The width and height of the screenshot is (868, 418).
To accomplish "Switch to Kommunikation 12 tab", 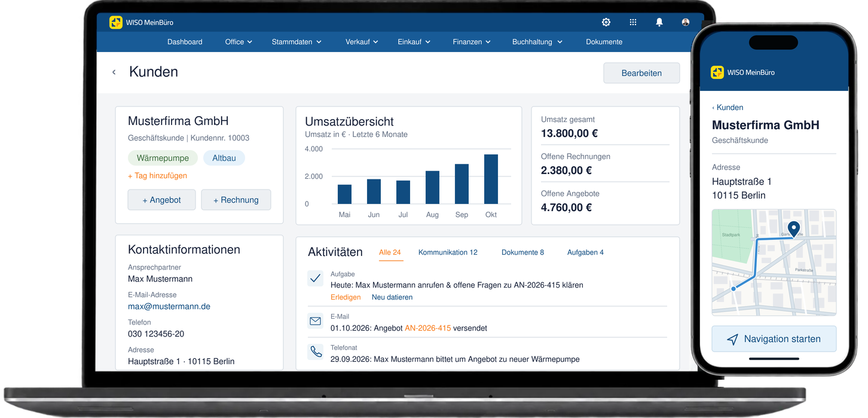I will tap(448, 252).
